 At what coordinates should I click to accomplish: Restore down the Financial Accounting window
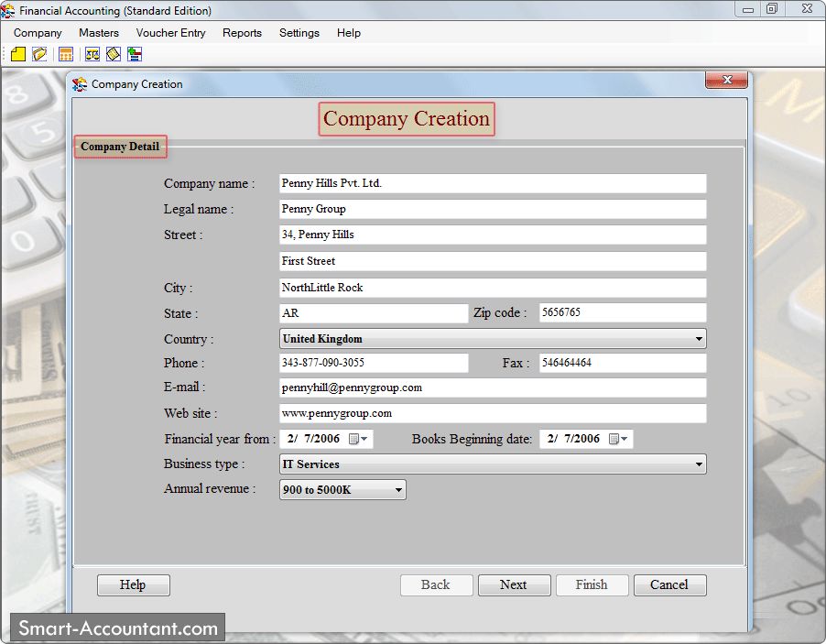pyautogui.click(x=772, y=9)
